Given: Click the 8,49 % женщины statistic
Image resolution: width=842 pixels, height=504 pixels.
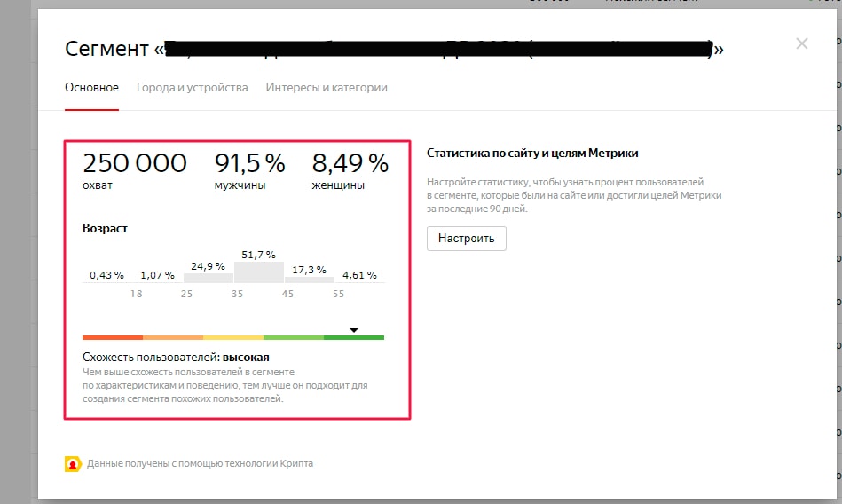Looking at the screenshot, I should pyautogui.click(x=350, y=164).
